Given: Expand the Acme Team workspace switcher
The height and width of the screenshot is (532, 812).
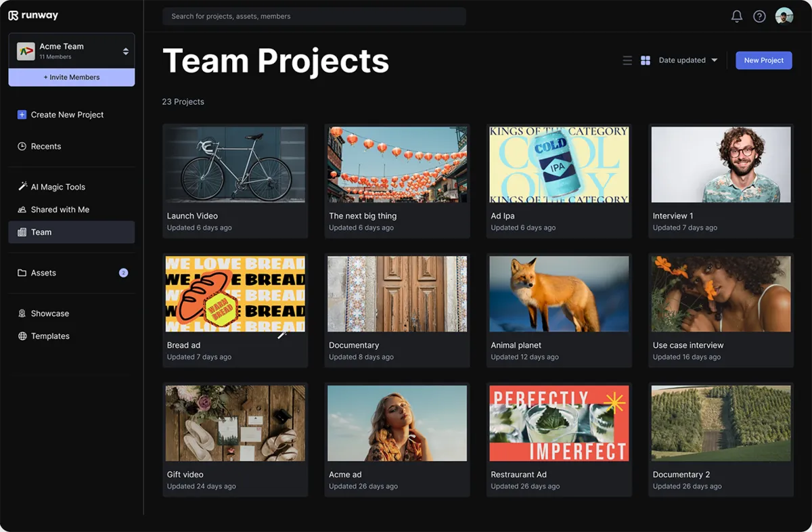Looking at the screenshot, I should [125, 51].
